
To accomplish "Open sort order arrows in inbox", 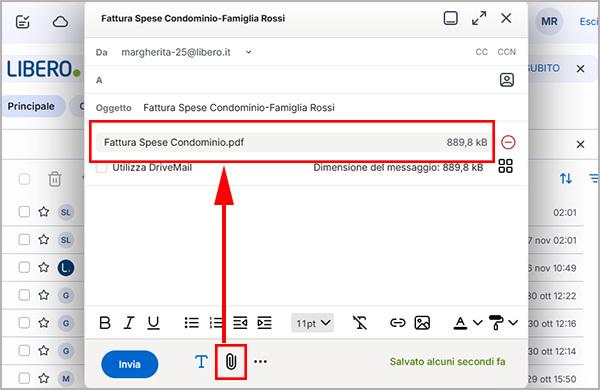I will [566, 178].
